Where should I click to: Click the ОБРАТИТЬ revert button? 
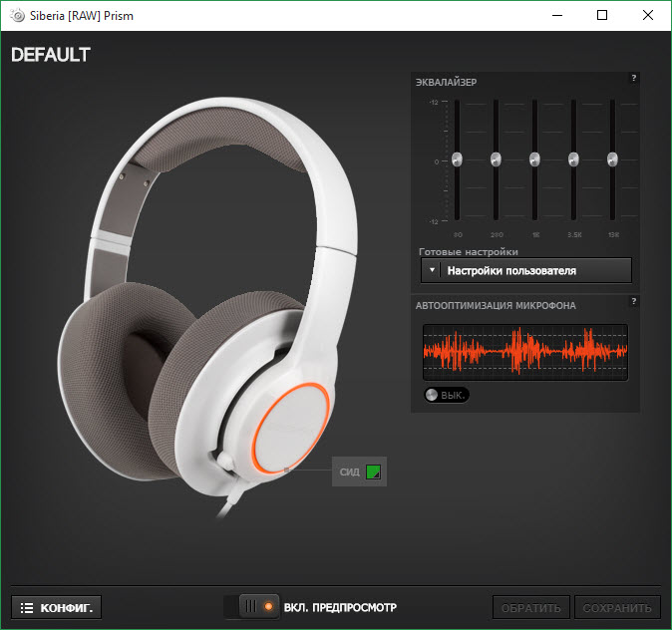click(x=531, y=608)
